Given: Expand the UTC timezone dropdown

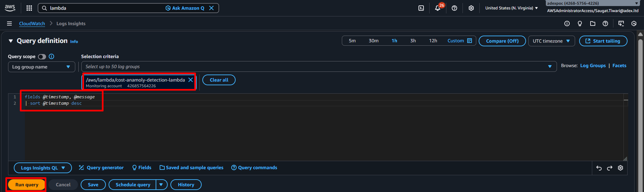Looking at the screenshot, I should [551, 41].
